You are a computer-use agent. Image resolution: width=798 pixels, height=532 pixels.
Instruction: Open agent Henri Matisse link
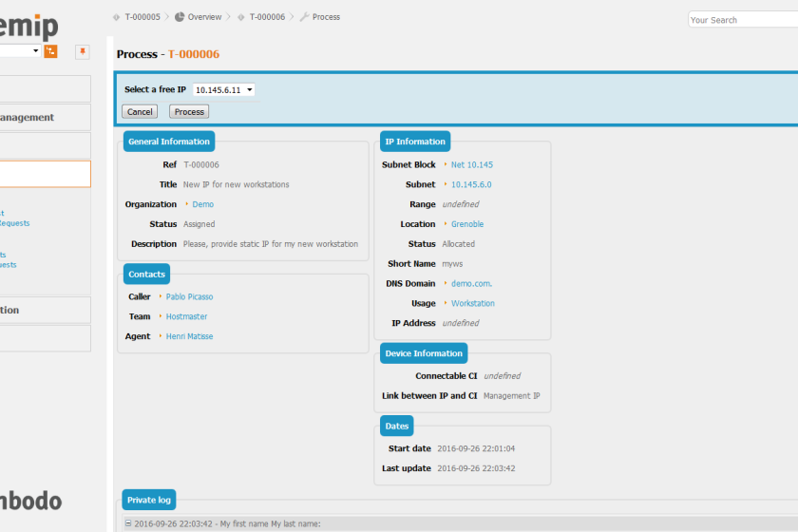click(x=189, y=336)
